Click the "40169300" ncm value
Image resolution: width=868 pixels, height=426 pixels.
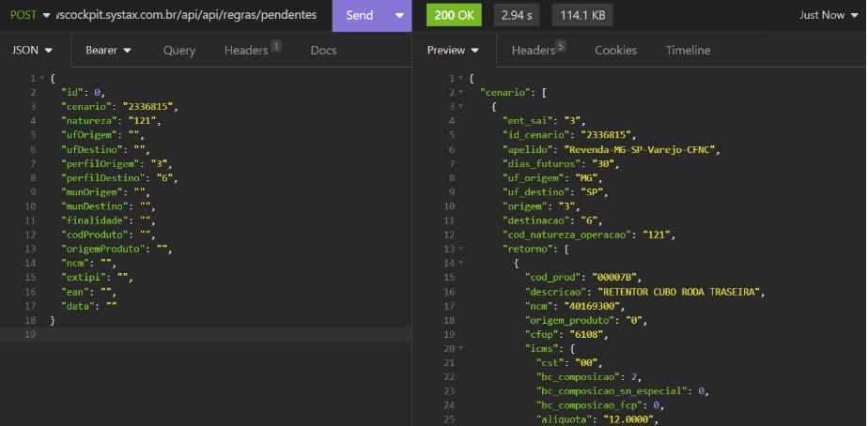(x=593, y=306)
